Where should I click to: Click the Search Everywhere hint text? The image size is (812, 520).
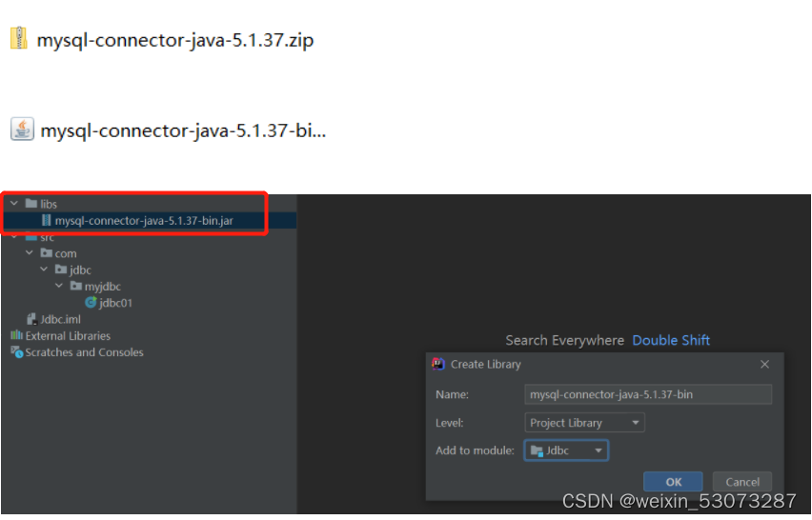[x=565, y=340]
